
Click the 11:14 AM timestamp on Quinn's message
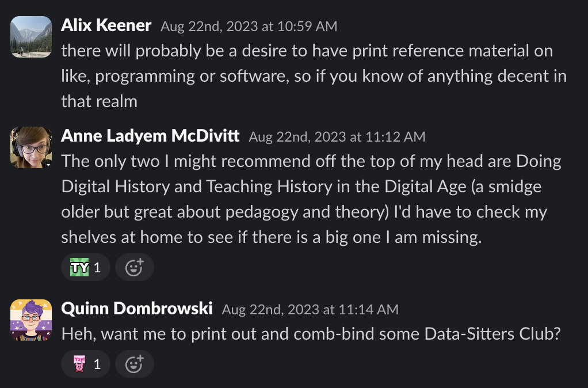[310, 310]
